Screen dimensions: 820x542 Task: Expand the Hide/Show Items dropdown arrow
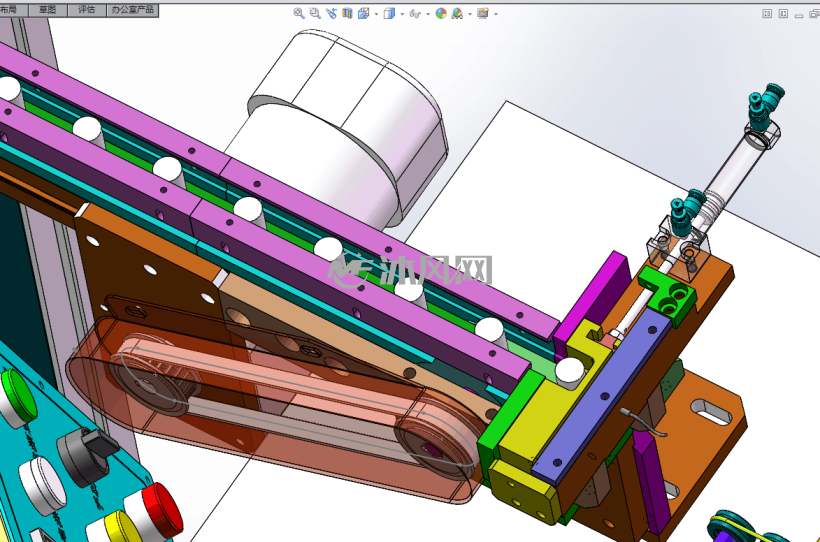(x=428, y=14)
